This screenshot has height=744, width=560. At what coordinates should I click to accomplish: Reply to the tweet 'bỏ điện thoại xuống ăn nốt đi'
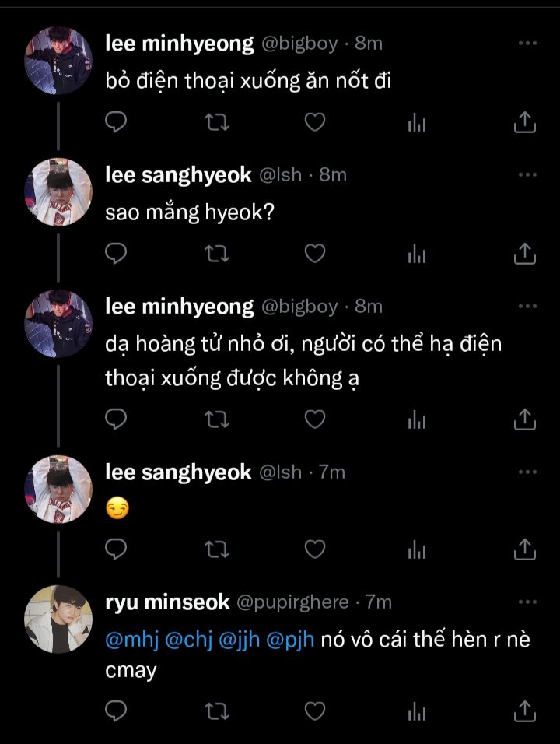click(116, 122)
